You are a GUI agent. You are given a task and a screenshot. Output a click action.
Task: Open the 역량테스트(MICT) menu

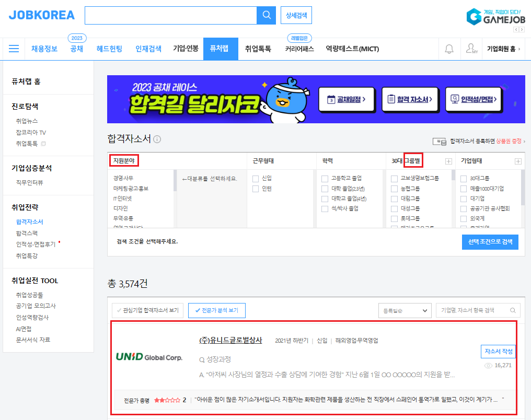pyautogui.click(x=352, y=49)
